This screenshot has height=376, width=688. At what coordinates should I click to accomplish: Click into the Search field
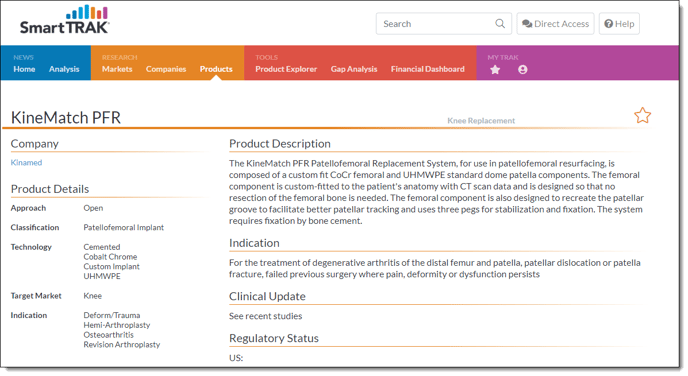click(x=444, y=24)
